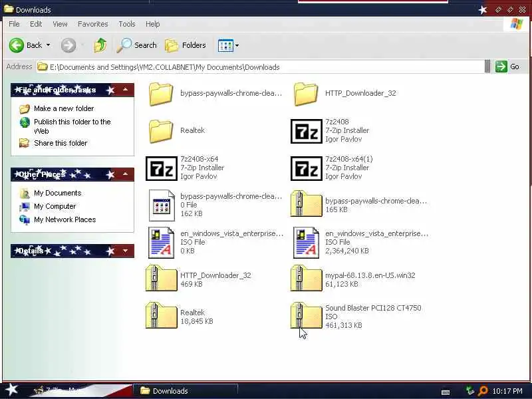Switch to the Downloads taskbar button

point(186,391)
